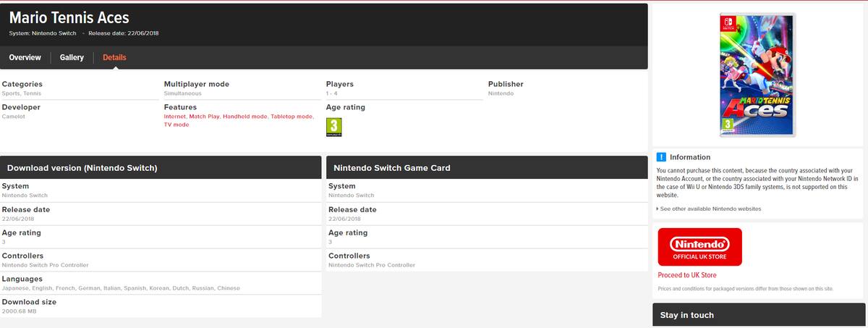Open the Handheld mode feature link
The height and width of the screenshot is (328, 868).
tap(245, 116)
